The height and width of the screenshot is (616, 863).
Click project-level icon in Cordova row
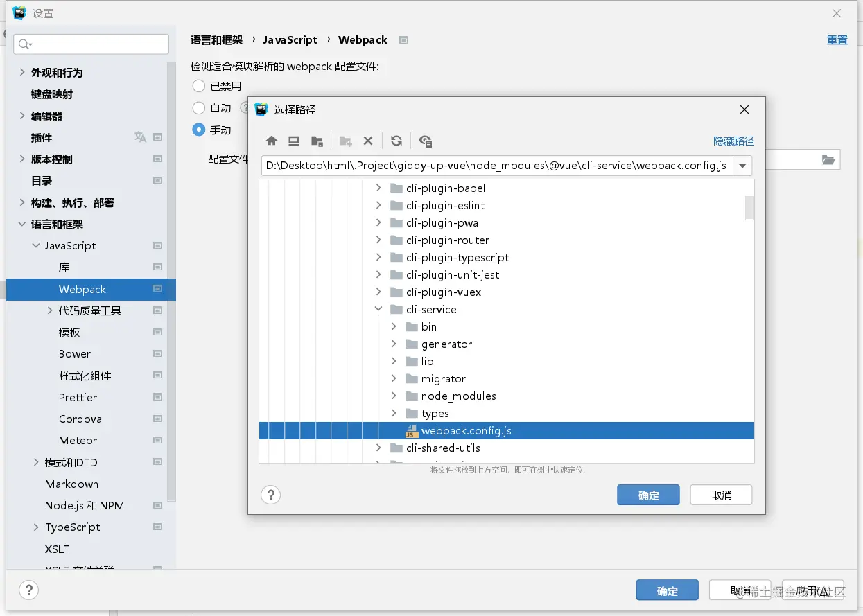(157, 419)
